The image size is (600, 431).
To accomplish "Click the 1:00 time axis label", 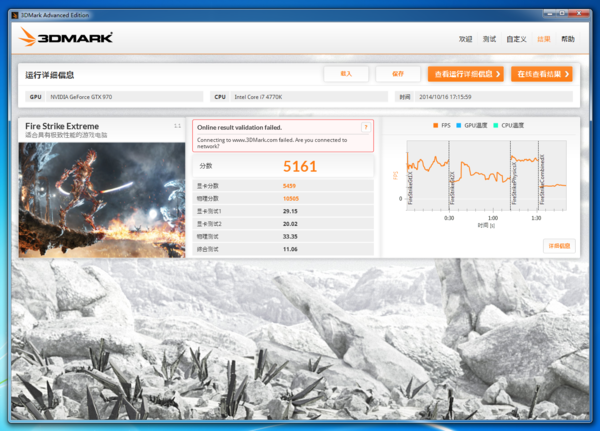I will 493,218.
